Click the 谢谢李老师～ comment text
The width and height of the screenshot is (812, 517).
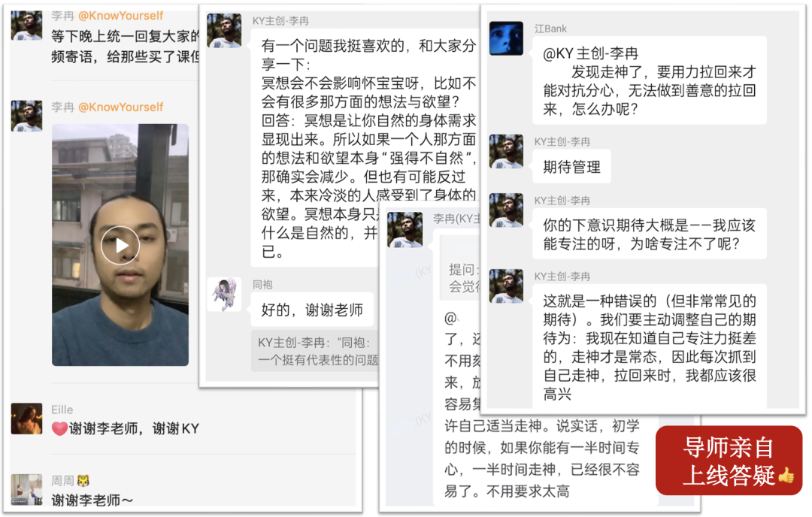pos(92,500)
